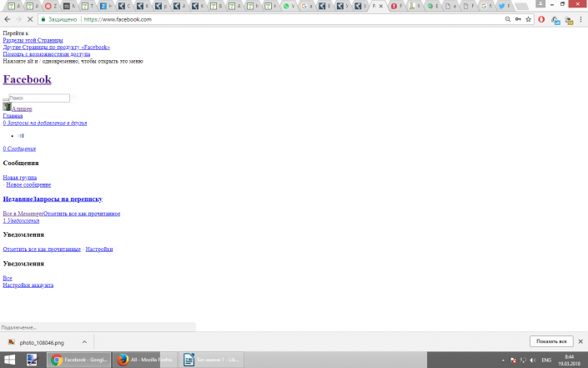Show hidden system tray icons

(502, 360)
